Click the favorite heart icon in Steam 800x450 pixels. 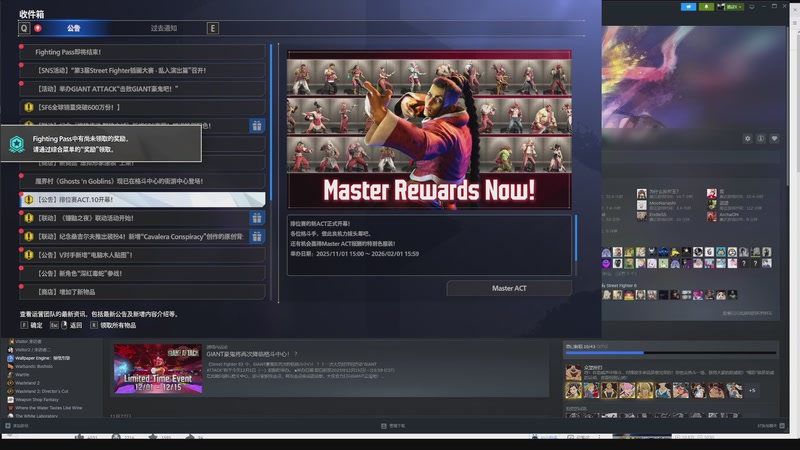774,138
